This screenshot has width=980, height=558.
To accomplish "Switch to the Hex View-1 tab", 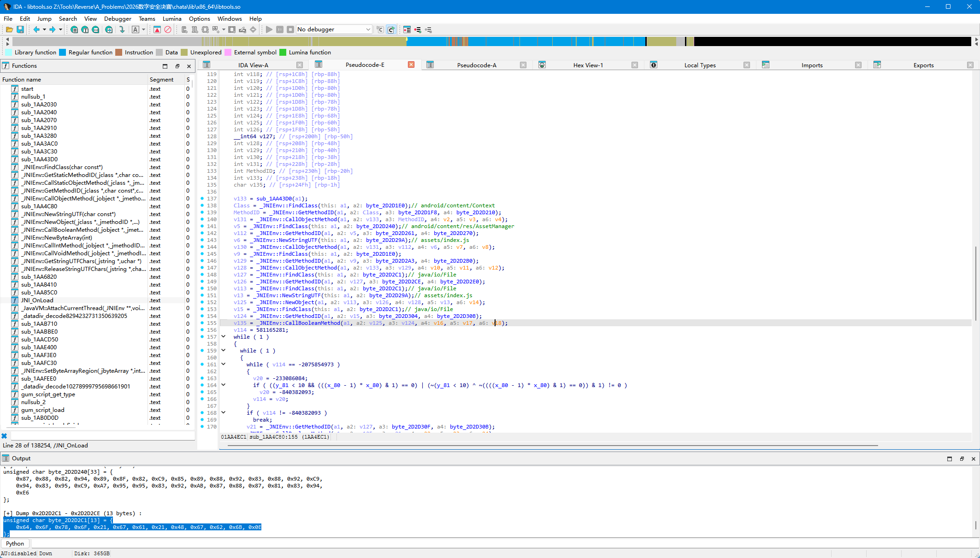I will coord(588,65).
